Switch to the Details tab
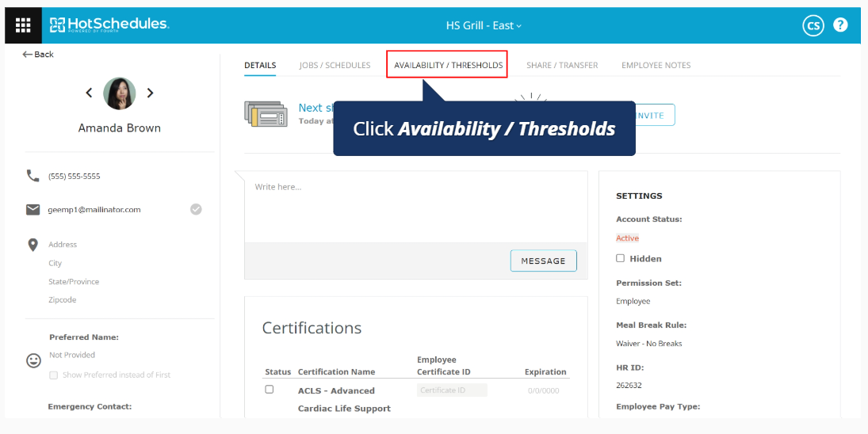 click(x=260, y=65)
